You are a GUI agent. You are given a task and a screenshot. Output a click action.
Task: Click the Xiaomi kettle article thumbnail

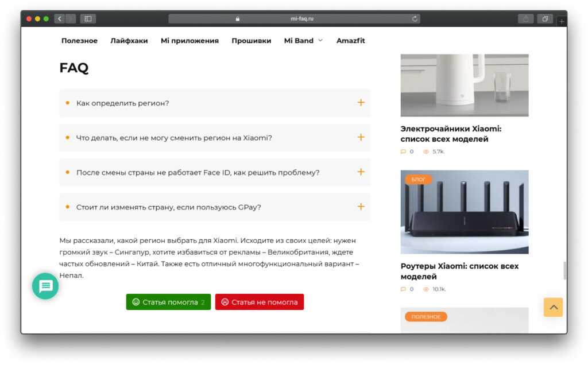point(464,85)
